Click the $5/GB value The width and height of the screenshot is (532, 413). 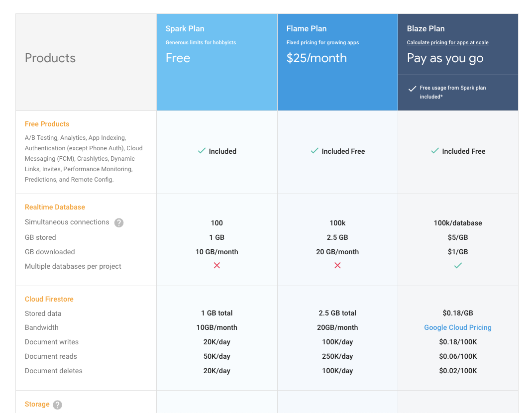[x=458, y=237]
